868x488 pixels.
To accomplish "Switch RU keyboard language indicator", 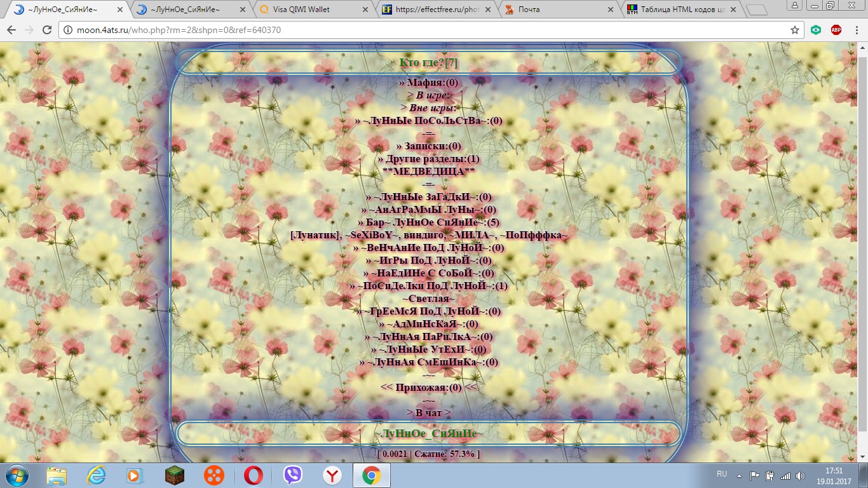I will 721,475.
